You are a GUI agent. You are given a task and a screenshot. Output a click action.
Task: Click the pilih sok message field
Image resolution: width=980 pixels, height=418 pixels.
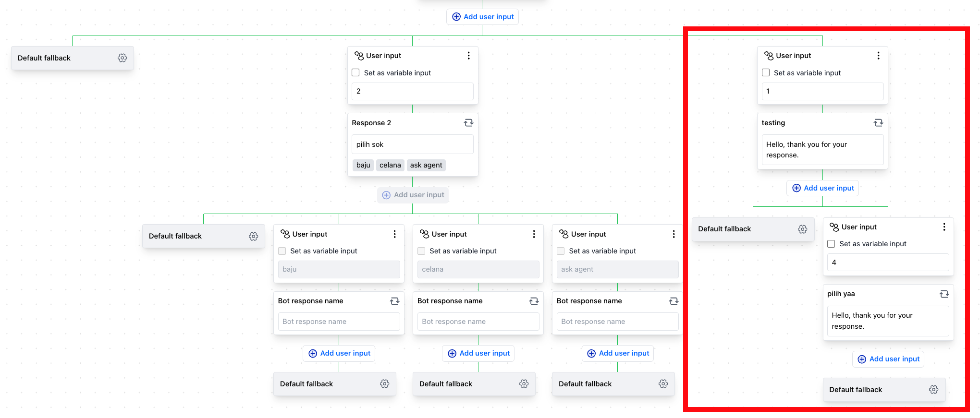coord(413,144)
